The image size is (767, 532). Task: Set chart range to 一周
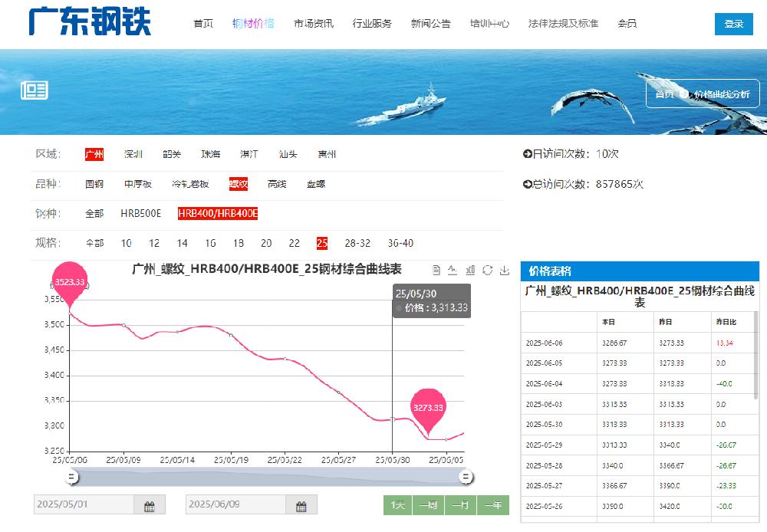[x=430, y=505]
